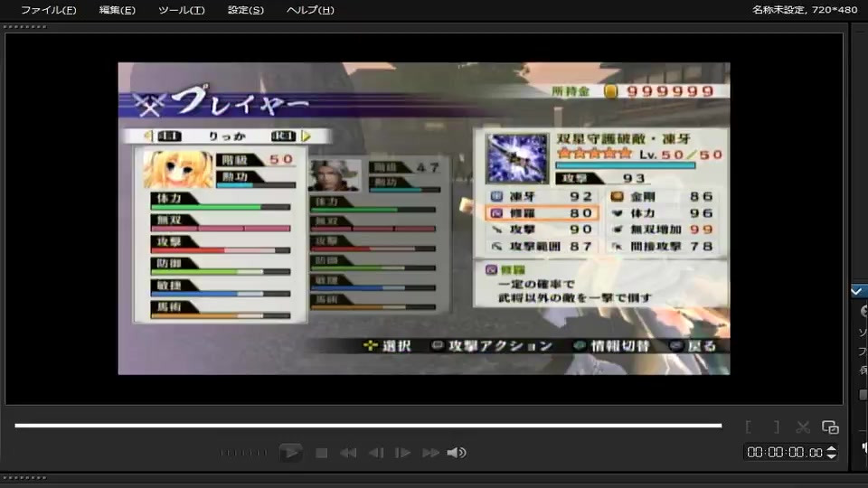Click the Stop button
The image size is (868, 488).
[x=322, y=453]
